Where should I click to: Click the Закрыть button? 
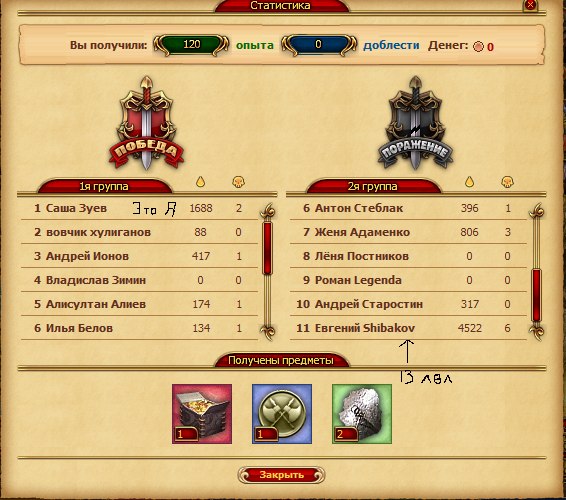[282, 475]
